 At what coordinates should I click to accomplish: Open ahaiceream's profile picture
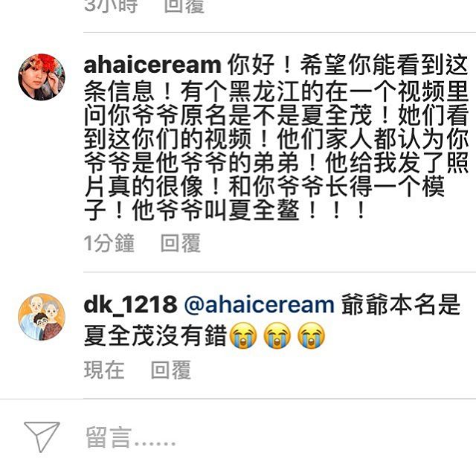(42, 77)
